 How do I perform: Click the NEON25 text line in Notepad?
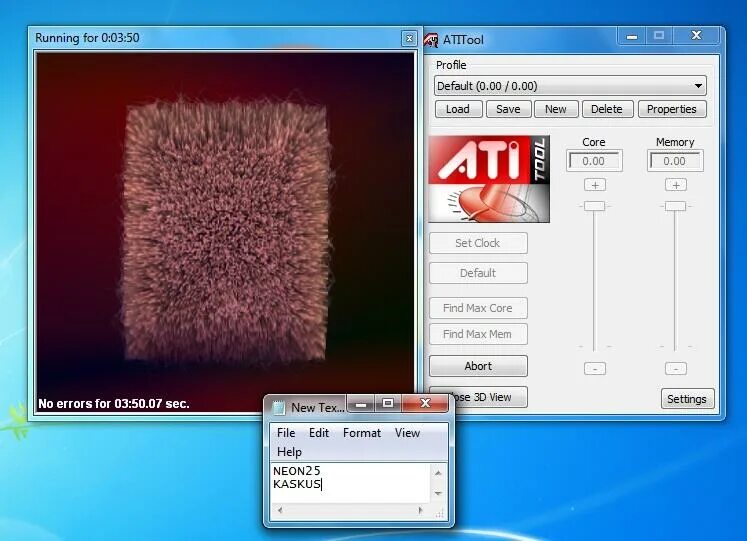(297, 471)
